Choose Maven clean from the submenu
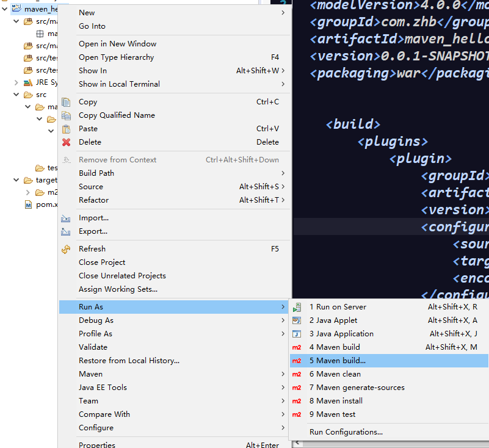489x448 pixels. (x=335, y=374)
